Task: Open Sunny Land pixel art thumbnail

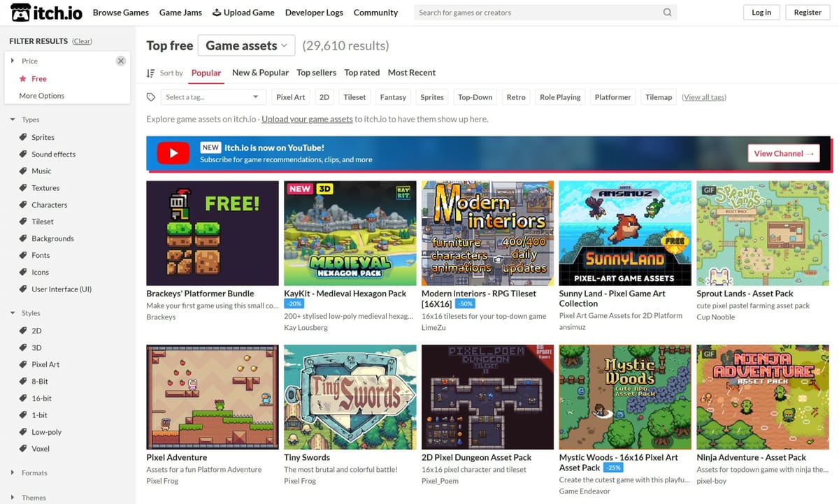Action: click(x=626, y=233)
